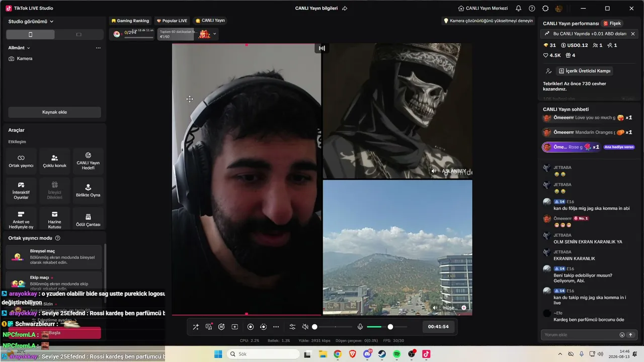Click the creator analytics icon
Viewport: 644px width, 362px height.
point(549,71)
